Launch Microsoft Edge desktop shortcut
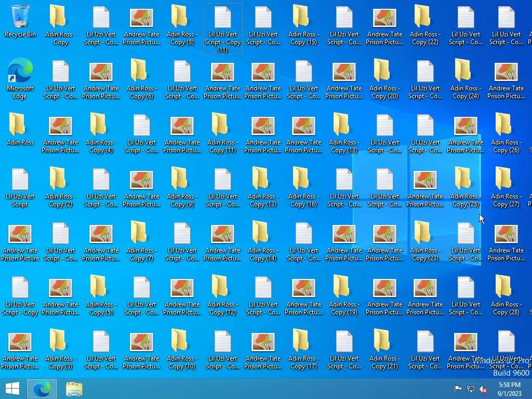The width and height of the screenshot is (532, 399). 20,79
